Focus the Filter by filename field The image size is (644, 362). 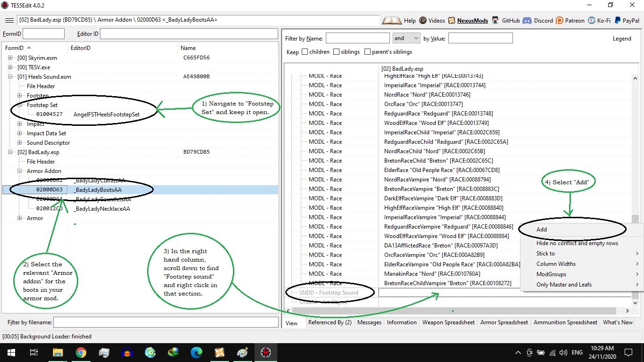166,322
